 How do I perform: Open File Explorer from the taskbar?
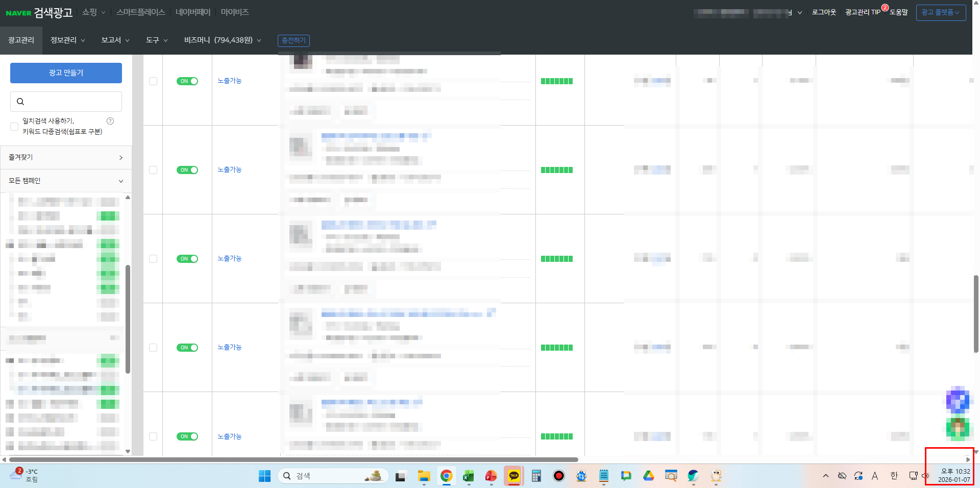(424, 476)
